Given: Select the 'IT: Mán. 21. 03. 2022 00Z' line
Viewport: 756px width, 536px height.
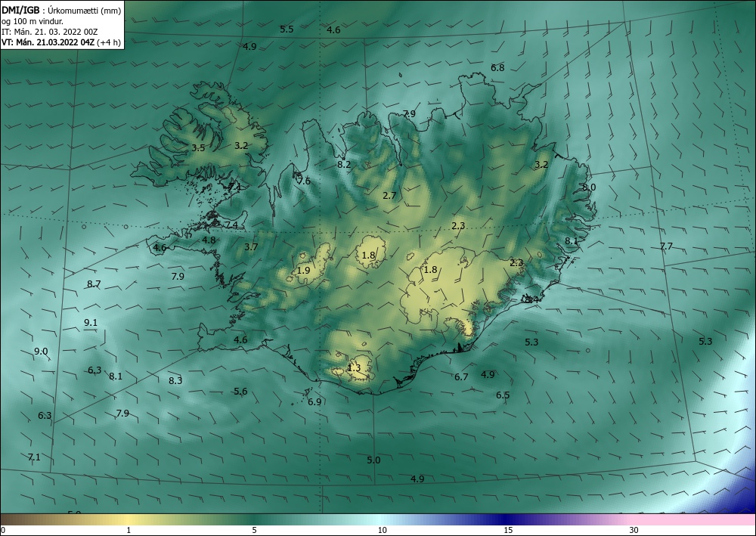Looking at the screenshot, I should 50,32.
